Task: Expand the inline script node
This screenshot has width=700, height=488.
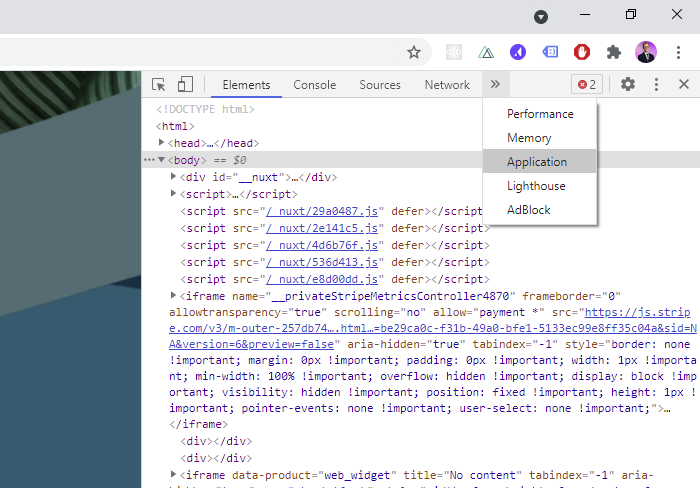Action: point(173,193)
